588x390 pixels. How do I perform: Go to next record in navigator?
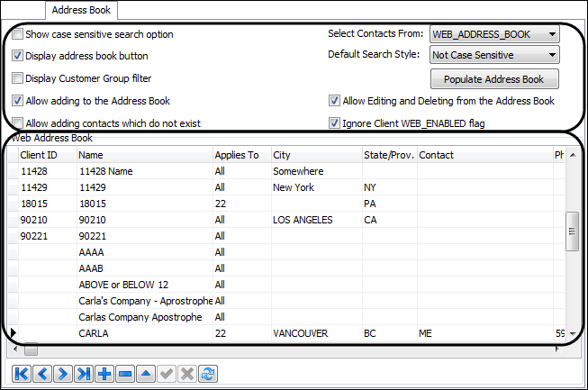coord(63,374)
